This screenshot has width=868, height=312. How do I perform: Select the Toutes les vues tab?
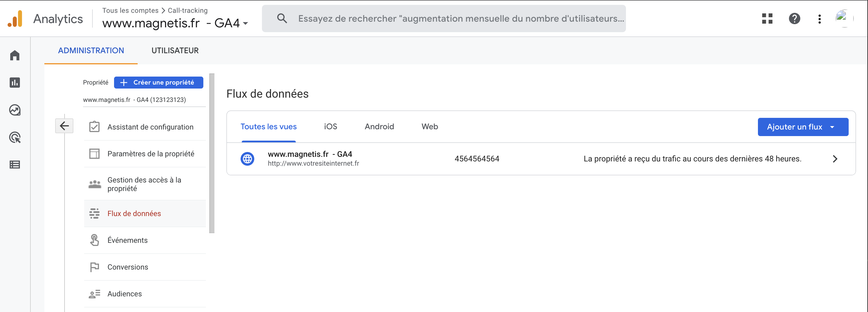[268, 126]
